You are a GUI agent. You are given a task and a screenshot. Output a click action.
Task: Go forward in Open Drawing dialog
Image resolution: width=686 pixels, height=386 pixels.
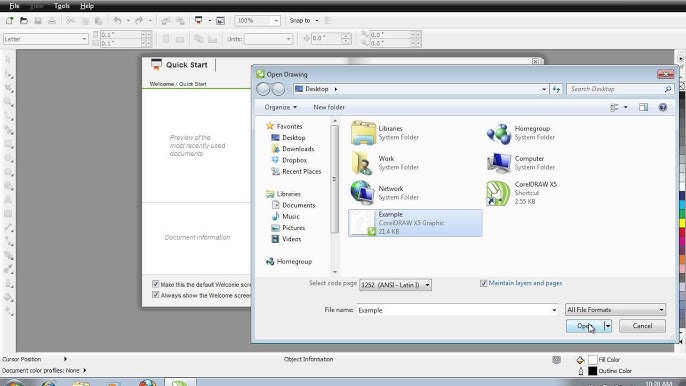[x=278, y=89]
